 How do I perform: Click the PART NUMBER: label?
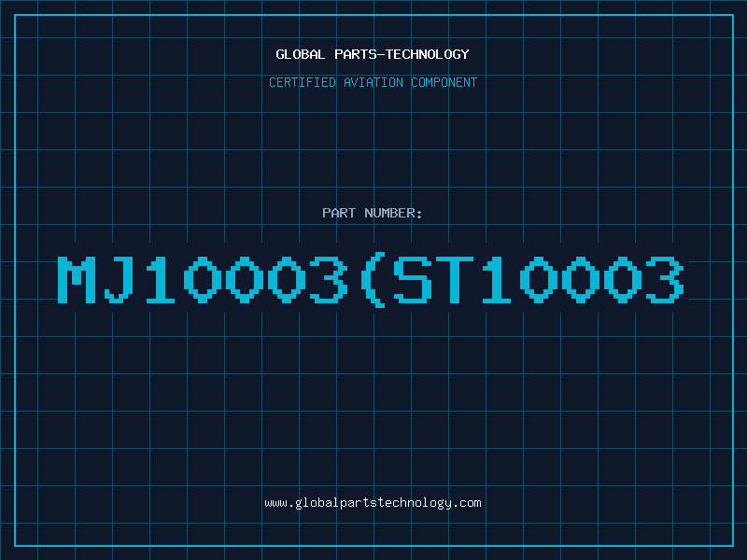[x=373, y=213]
